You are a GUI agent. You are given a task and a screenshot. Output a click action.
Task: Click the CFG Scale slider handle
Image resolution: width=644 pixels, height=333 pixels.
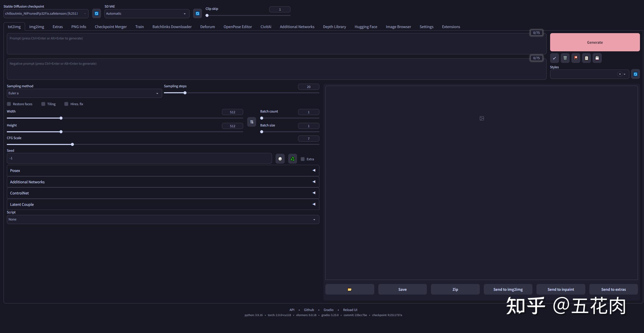point(72,144)
